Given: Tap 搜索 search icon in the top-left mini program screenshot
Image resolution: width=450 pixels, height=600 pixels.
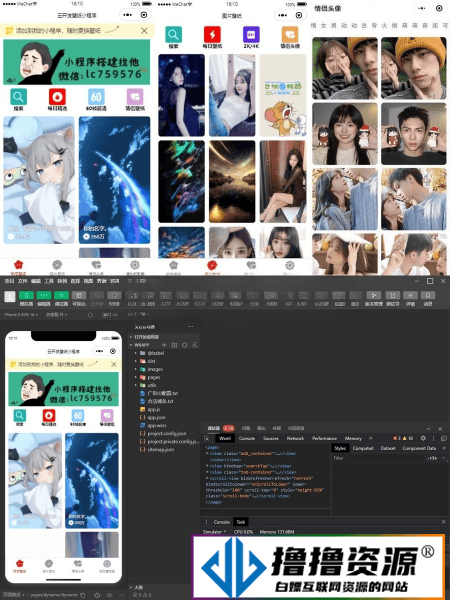Looking at the screenshot, I should 18,99.
